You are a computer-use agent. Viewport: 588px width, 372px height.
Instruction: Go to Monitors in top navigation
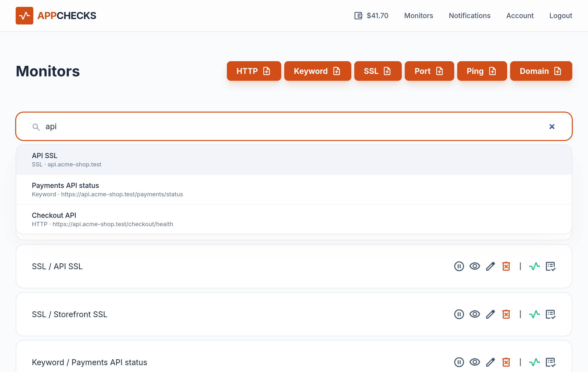coord(418,16)
